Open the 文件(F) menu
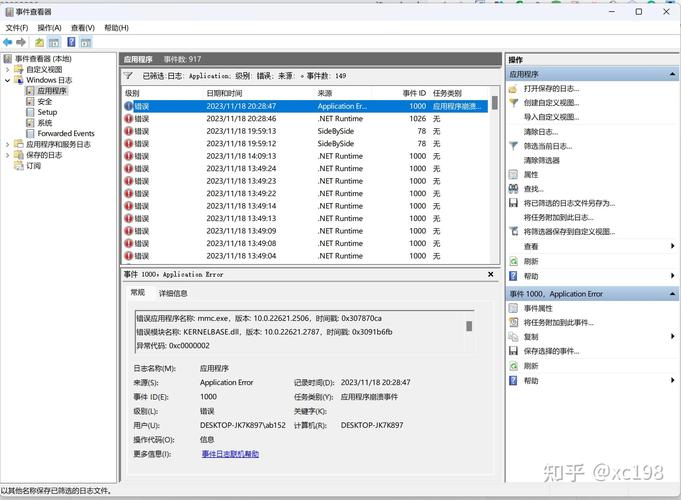This screenshot has height=500, width=681. pos(17,28)
